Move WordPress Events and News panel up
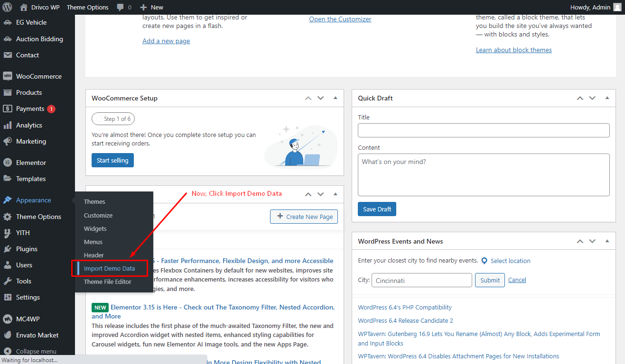Screen dimensions: 625x364 580,241
